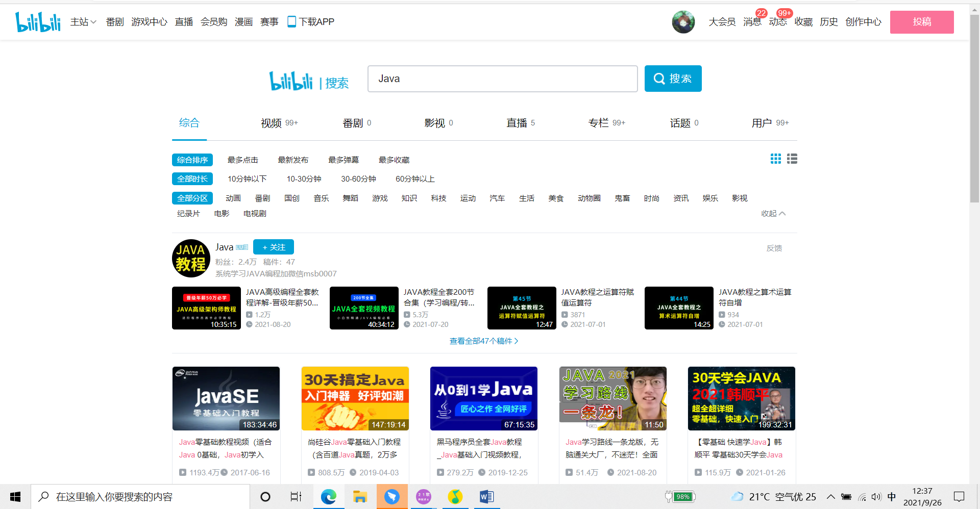This screenshot has width=980, height=509.
Task: Select 综合排序 sort option
Action: point(192,160)
